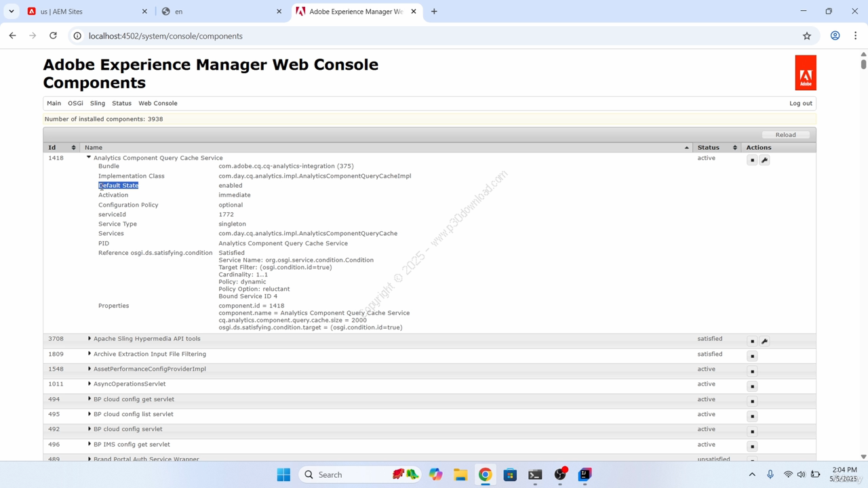Open the Status menu
Screen dimensions: 868x488
pos(121,103)
